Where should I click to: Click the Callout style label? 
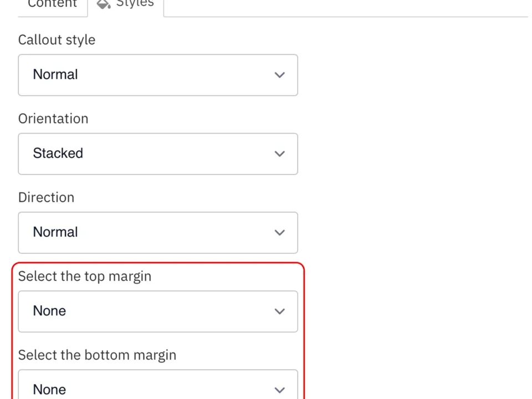57,39
